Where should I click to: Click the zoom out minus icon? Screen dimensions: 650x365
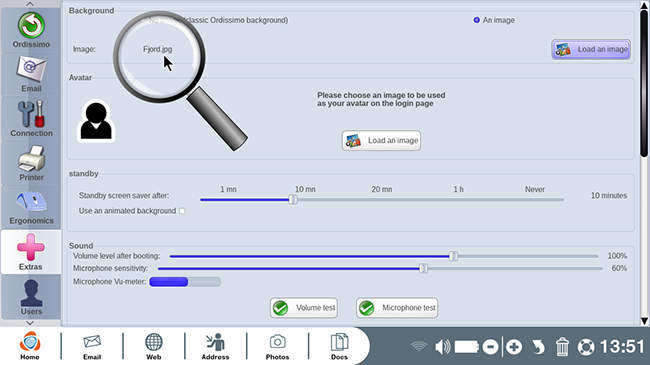coord(490,347)
